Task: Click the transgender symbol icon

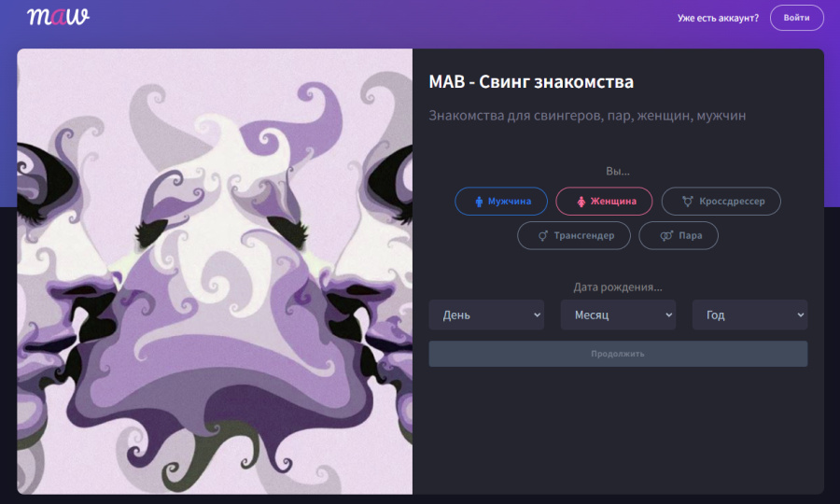Action: click(543, 235)
